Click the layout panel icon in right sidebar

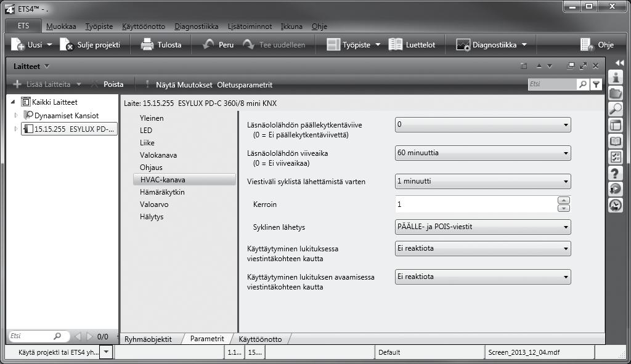[x=616, y=125]
